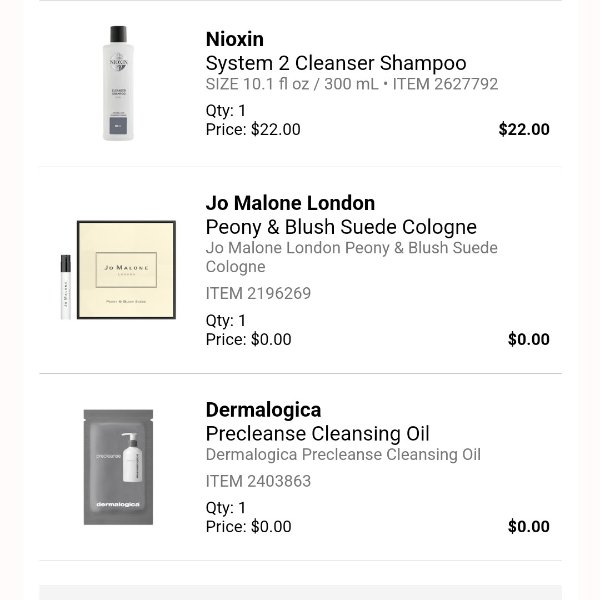
Task: Click the Nioxin size and item number text
Action: click(x=351, y=85)
